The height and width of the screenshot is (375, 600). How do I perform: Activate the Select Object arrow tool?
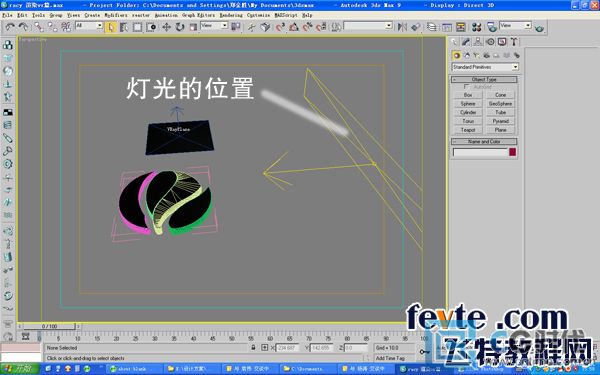(111, 27)
